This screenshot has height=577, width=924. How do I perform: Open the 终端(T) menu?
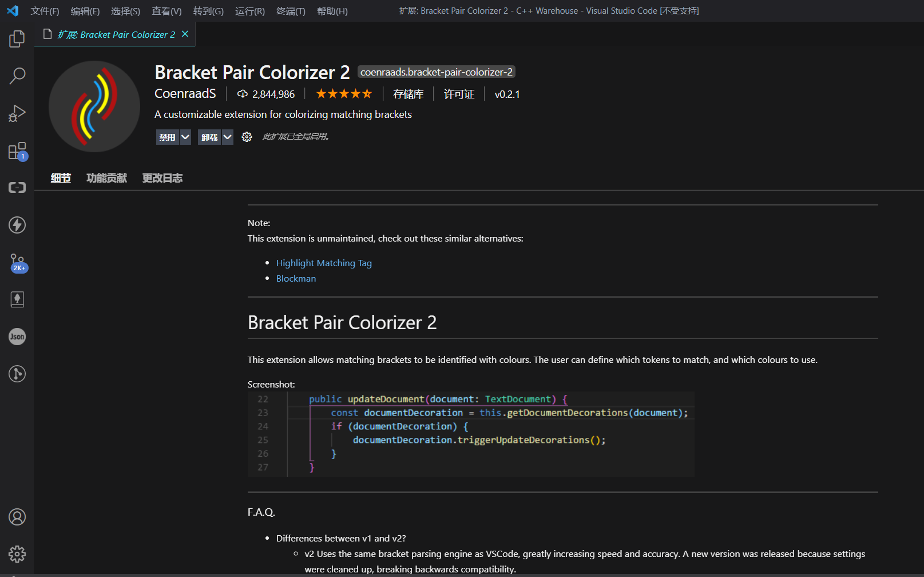[291, 11]
